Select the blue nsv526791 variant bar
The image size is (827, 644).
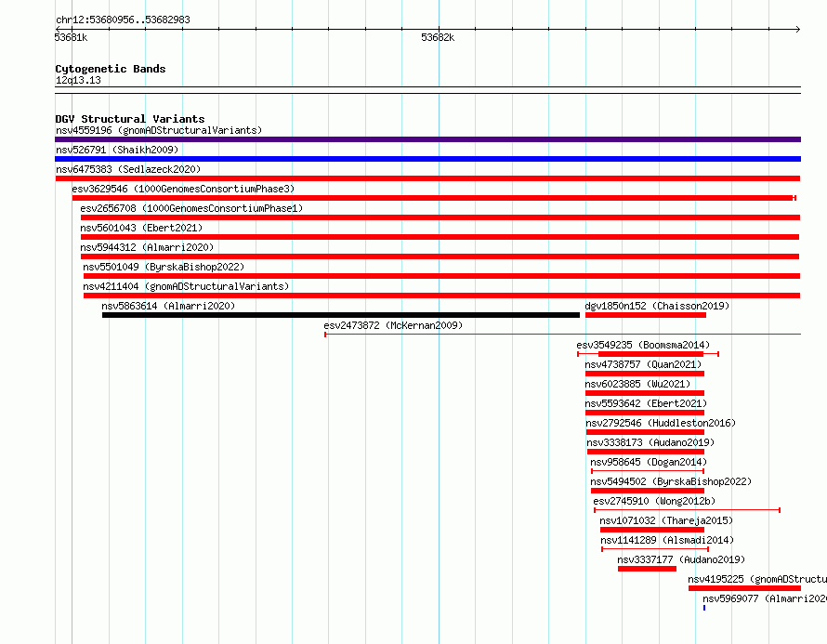tap(427, 159)
